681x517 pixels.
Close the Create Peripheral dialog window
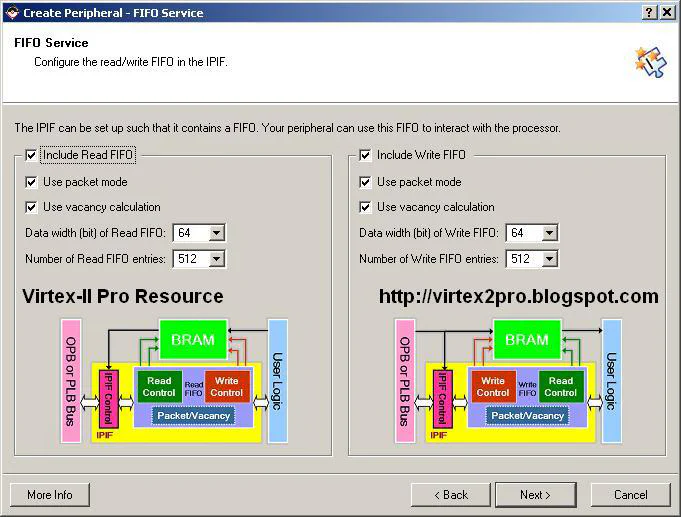(x=668, y=12)
